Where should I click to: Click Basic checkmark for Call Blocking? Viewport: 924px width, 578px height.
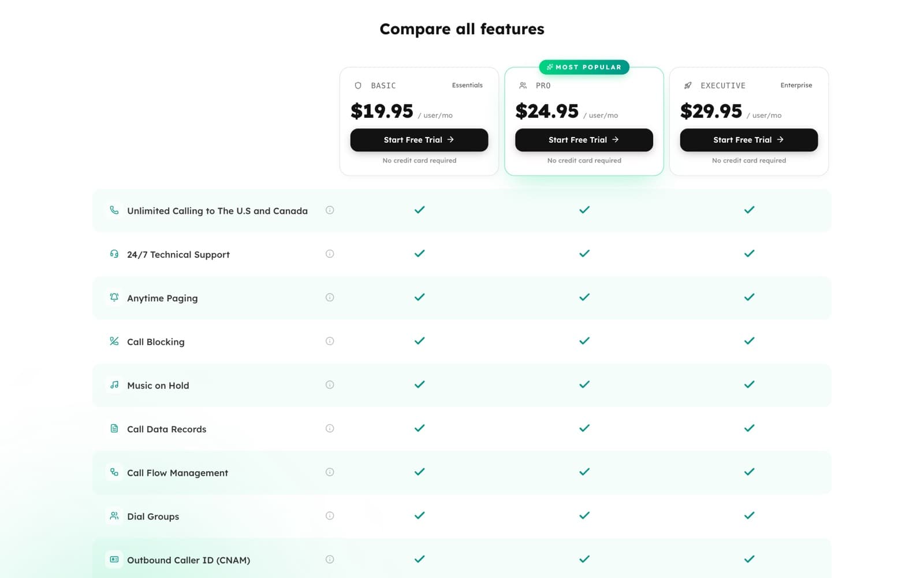pos(420,341)
